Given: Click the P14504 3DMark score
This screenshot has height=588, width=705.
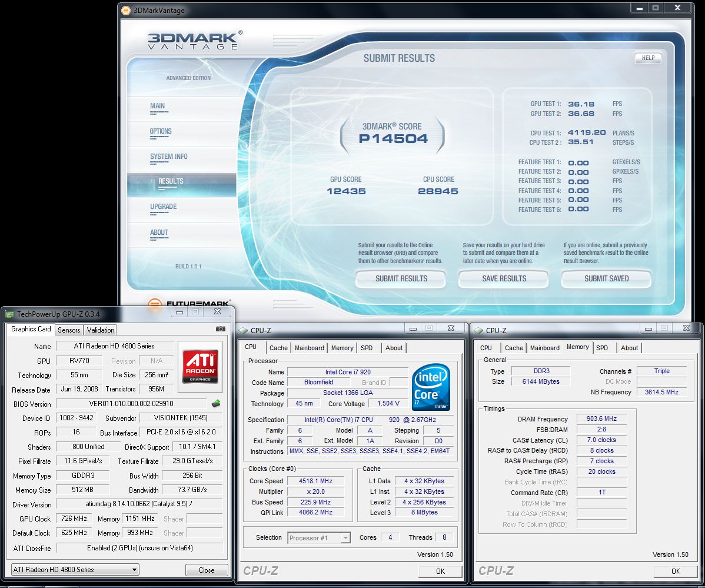Looking at the screenshot, I should click(x=393, y=138).
